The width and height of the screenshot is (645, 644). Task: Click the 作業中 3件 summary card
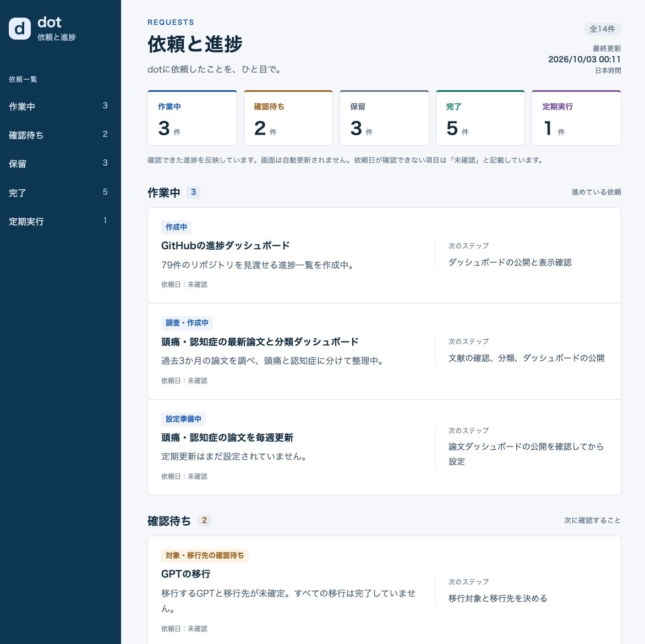click(192, 118)
